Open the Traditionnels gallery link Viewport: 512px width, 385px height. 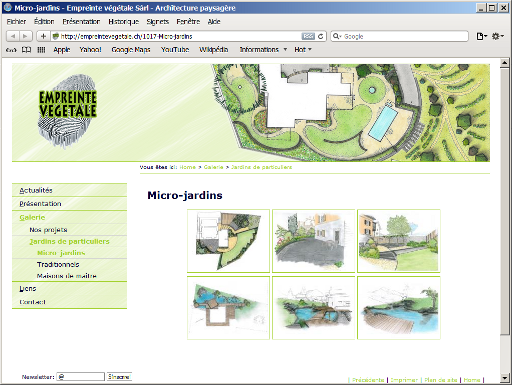pos(58,264)
